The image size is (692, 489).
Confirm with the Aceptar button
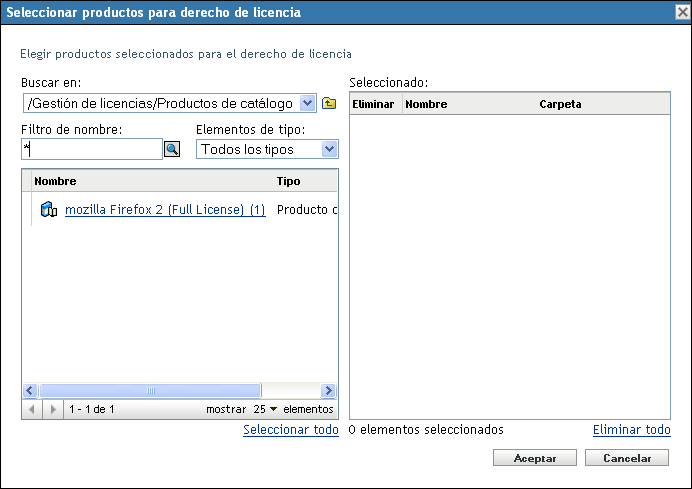tap(534, 458)
